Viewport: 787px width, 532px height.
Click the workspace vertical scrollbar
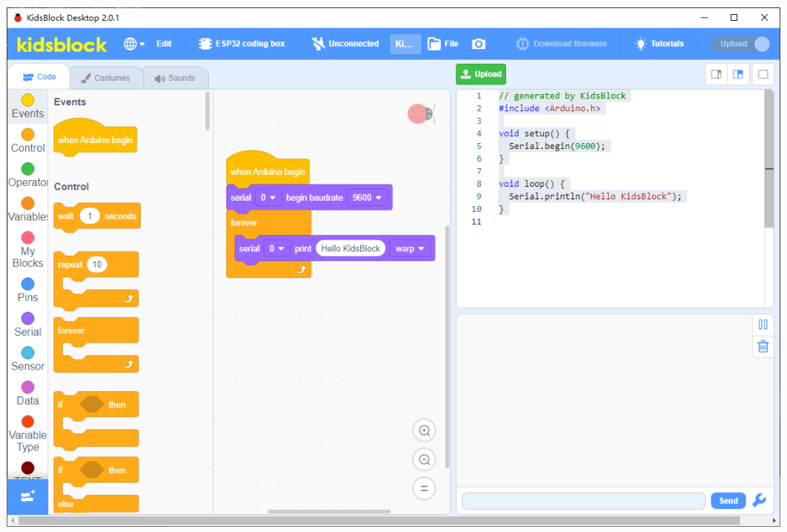(447, 347)
